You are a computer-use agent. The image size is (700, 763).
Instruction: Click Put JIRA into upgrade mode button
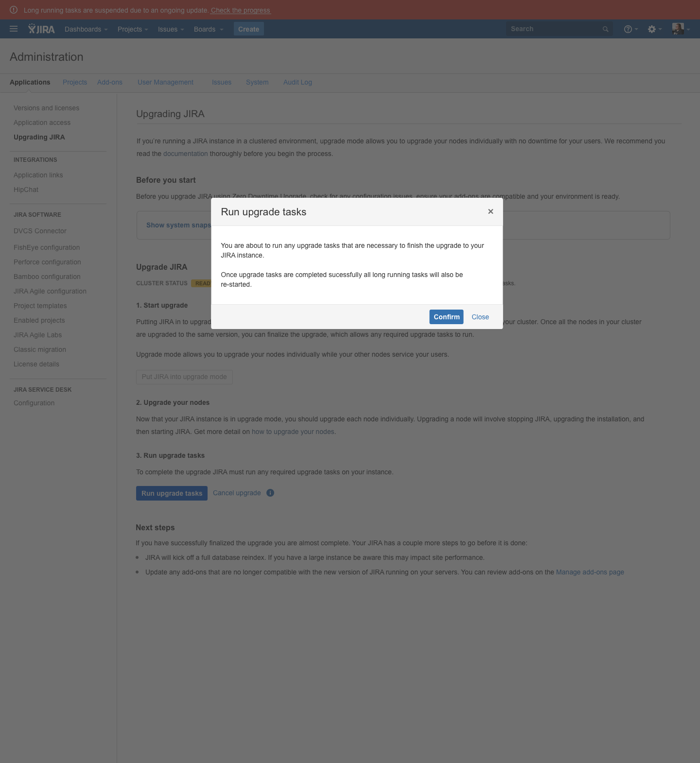(x=184, y=377)
